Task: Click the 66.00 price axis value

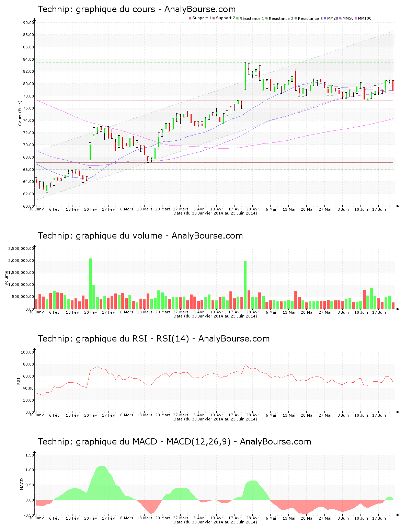Action: (28, 170)
